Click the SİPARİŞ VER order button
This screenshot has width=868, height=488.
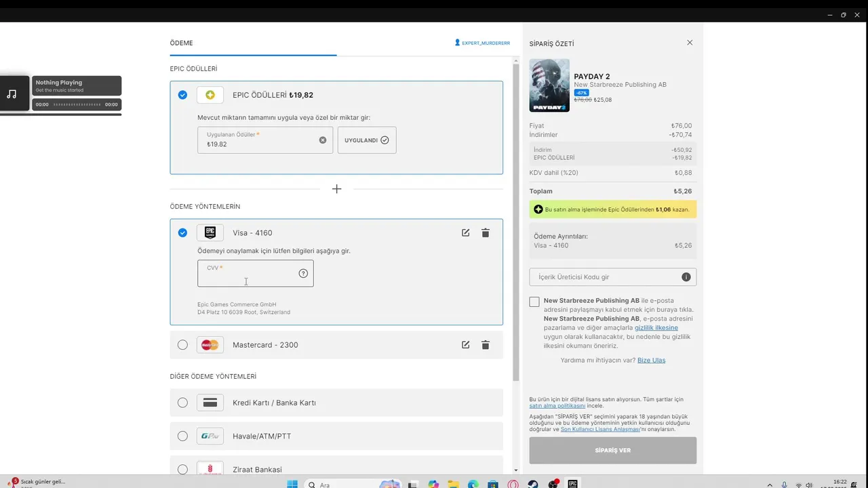point(613,450)
